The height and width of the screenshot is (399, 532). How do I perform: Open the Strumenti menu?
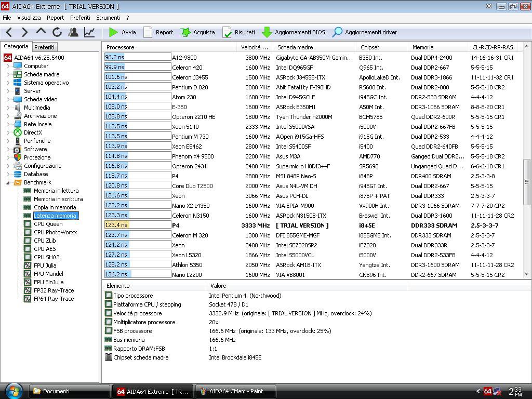tap(108, 18)
